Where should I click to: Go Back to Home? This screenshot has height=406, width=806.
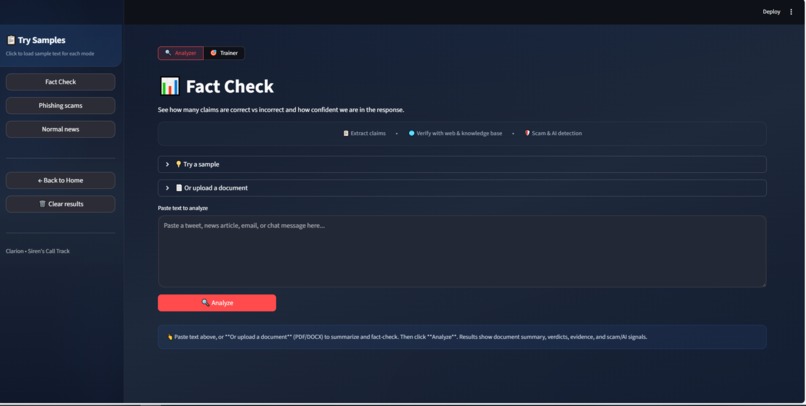point(61,180)
